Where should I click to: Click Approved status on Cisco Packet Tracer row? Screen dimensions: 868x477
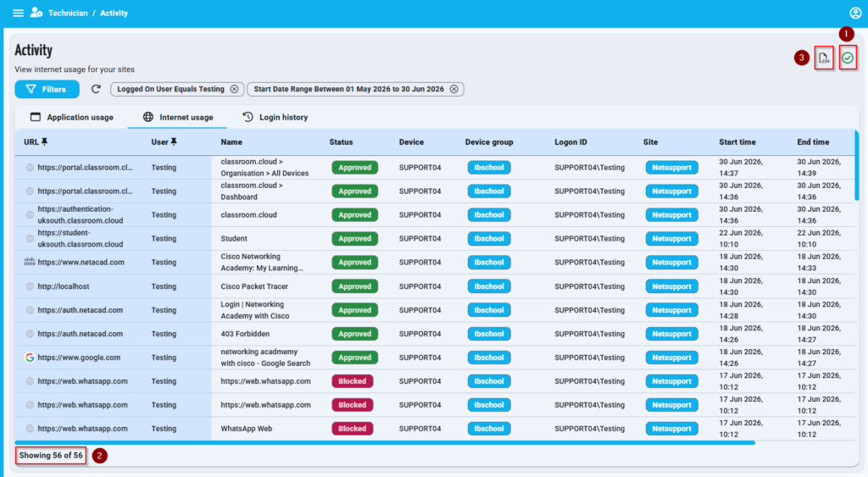(x=355, y=286)
